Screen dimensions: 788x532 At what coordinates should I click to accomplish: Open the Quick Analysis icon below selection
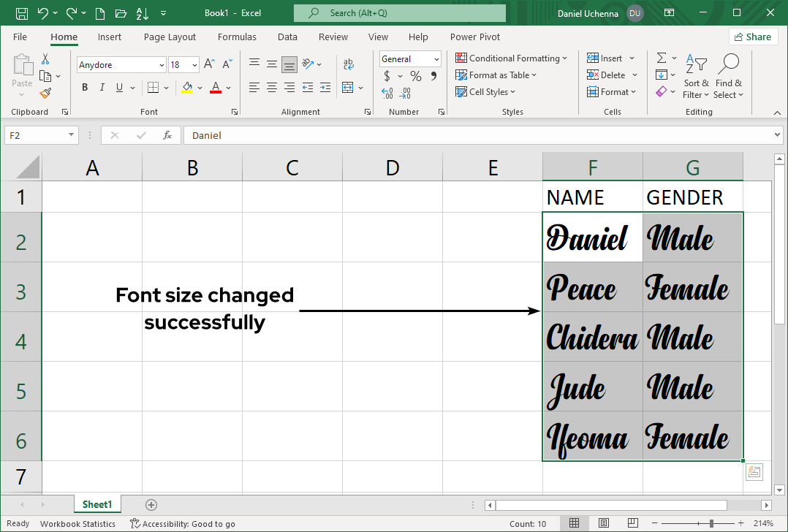pyautogui.click(x=754, y=472)
